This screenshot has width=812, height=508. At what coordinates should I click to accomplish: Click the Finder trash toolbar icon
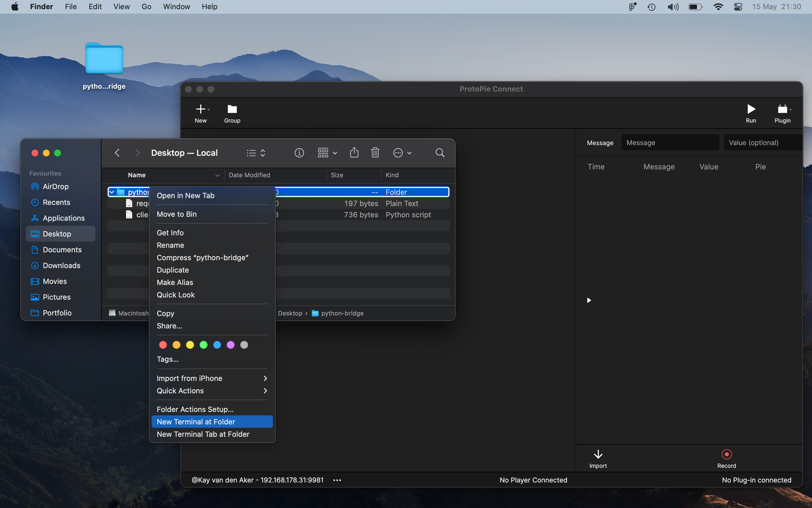[375, 153]
